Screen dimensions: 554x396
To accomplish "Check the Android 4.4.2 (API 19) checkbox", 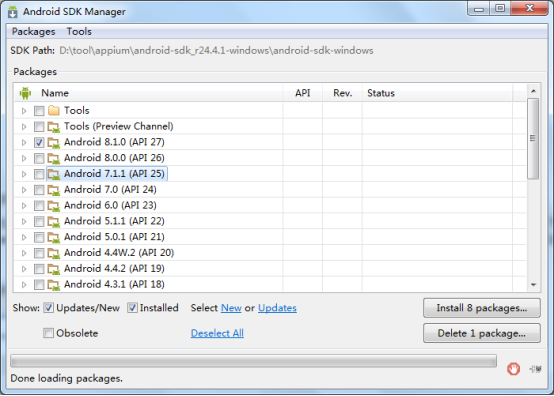I will click(39, 269).
